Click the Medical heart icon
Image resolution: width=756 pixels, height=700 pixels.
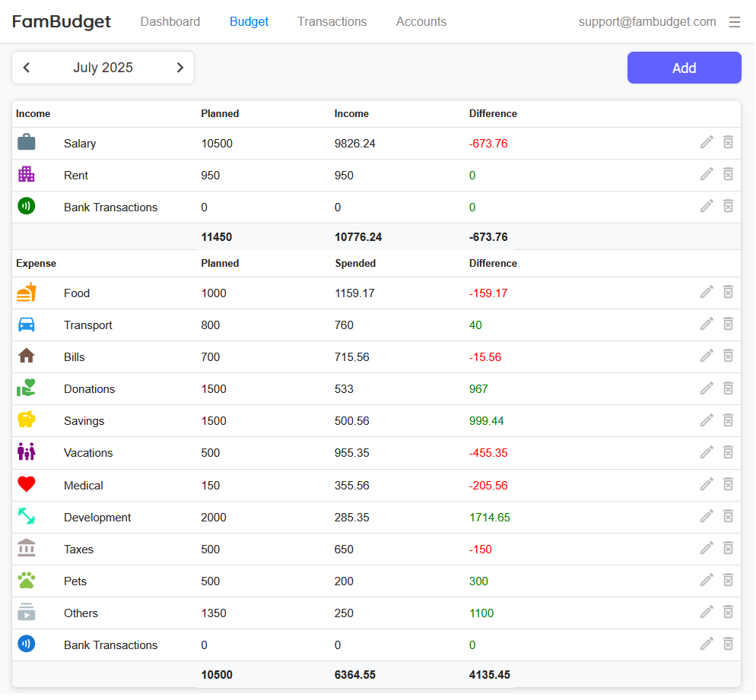click(x=27, y=485)
